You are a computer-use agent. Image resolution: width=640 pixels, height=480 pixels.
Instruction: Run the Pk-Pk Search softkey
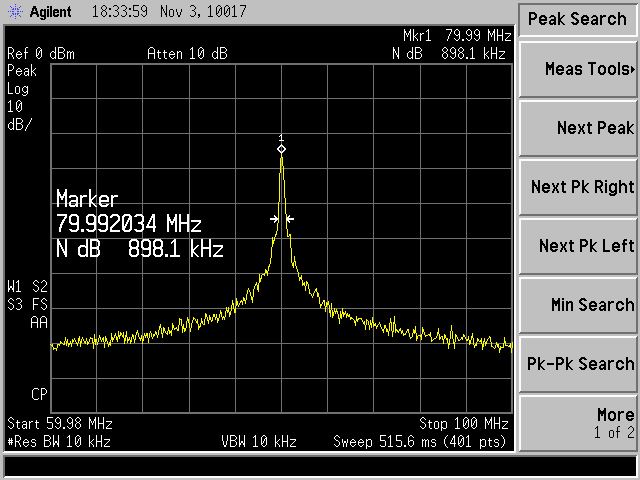pyautogui.click(x=578, y=364)
